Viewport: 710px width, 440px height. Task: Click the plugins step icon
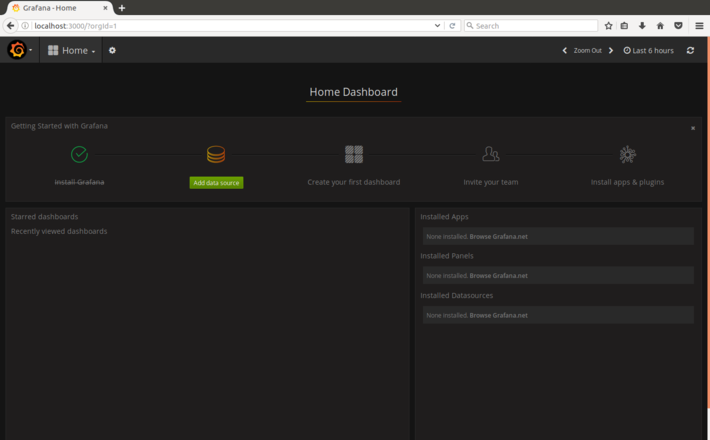point(628,154)
